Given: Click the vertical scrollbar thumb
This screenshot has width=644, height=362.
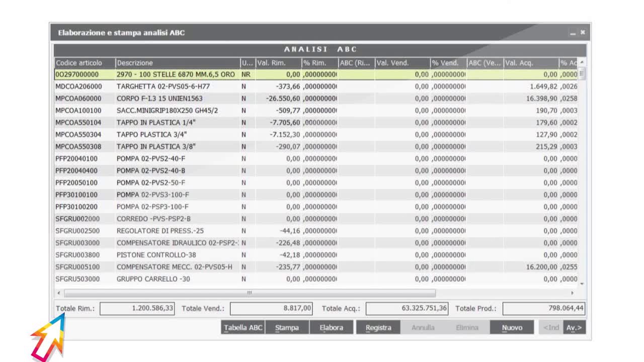Looking at the screenshot, I should pyautogui.click(x=582, y=73).
